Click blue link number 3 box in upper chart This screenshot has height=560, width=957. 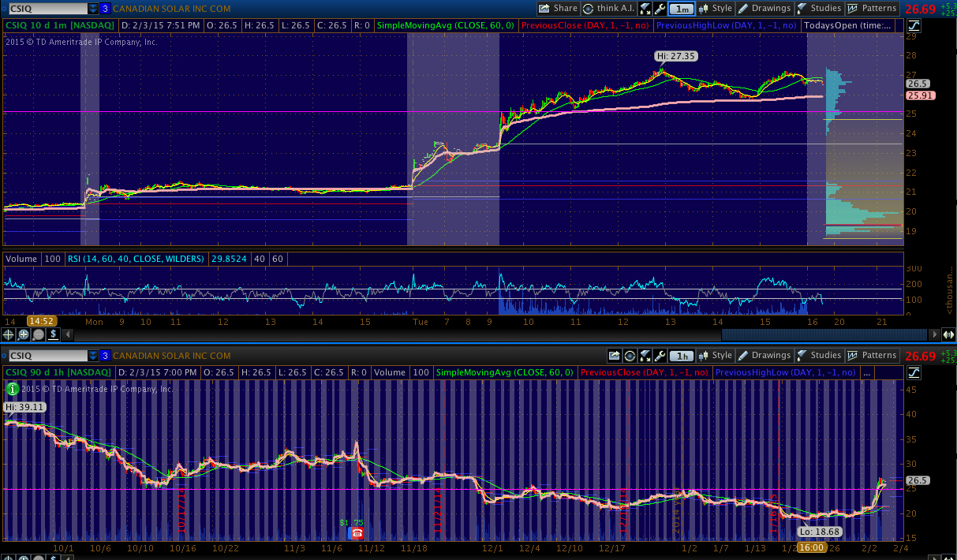click(x=106, y=9)
